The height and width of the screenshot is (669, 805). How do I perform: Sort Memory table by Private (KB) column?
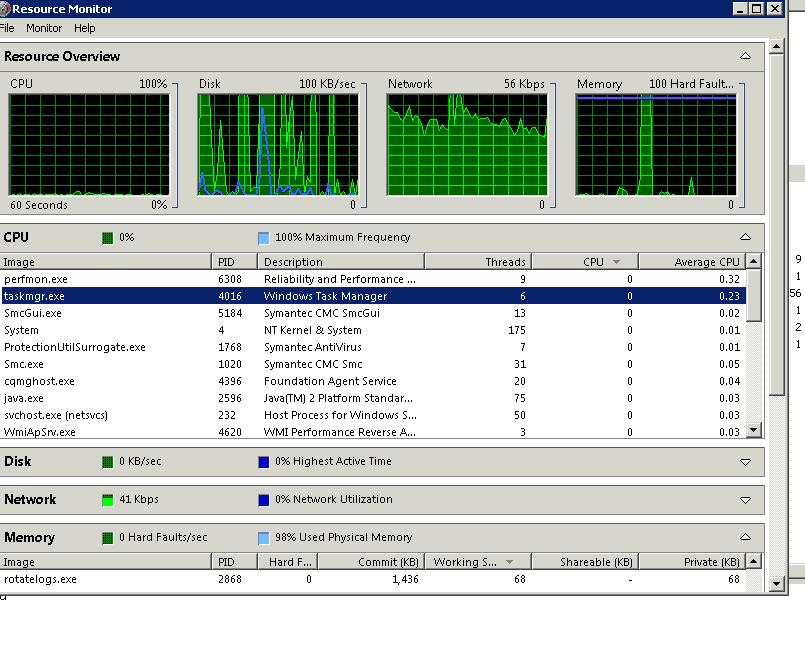pos(692,562)
